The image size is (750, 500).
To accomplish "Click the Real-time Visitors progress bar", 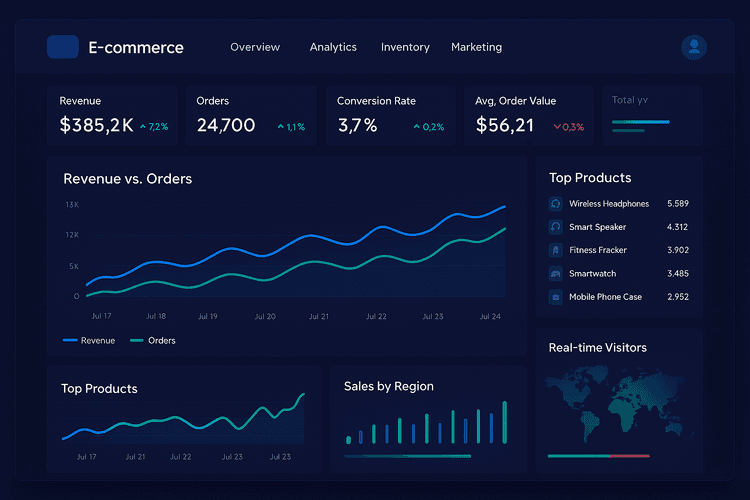I will tap(598, 456).
